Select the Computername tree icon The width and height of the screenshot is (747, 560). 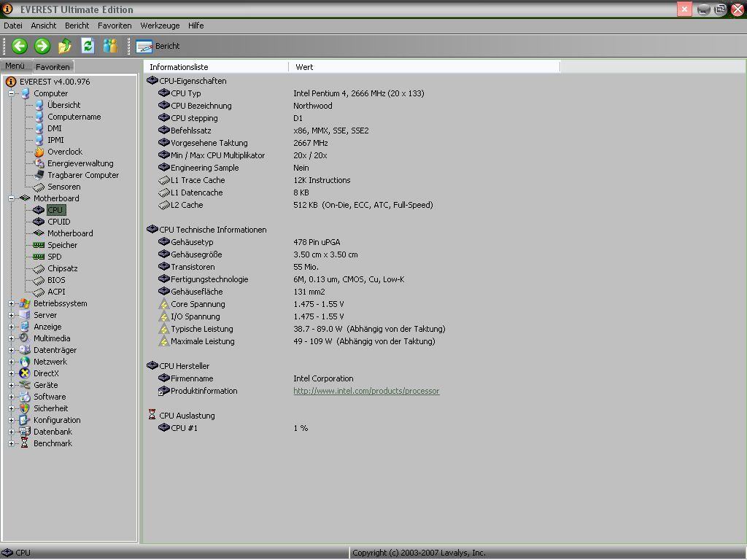click(39, 117)
